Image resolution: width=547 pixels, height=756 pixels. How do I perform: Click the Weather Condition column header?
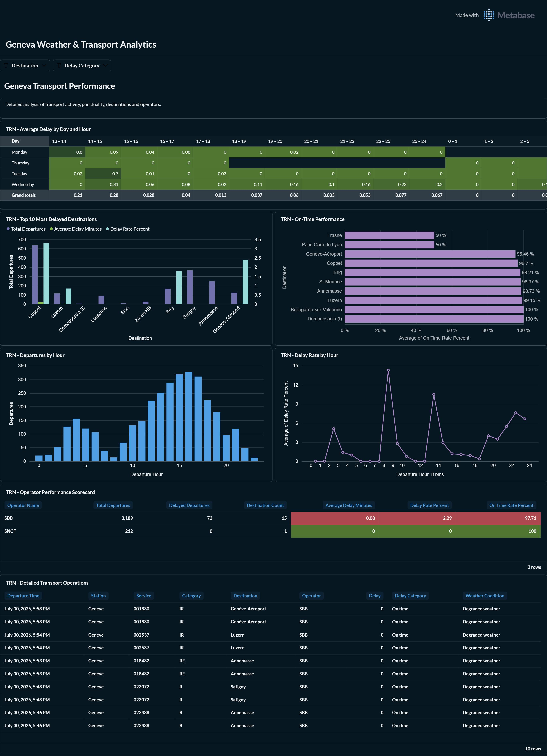(485, 596)
